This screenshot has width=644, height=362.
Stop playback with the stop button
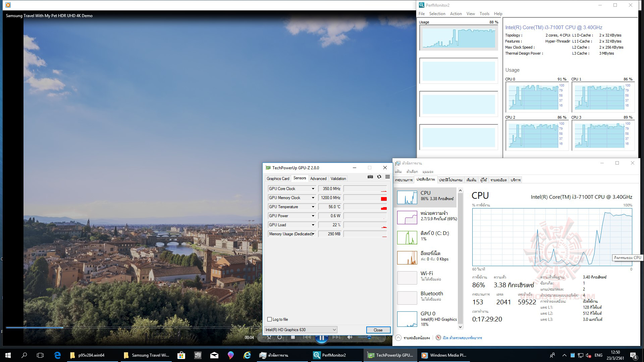pos(293,337)
